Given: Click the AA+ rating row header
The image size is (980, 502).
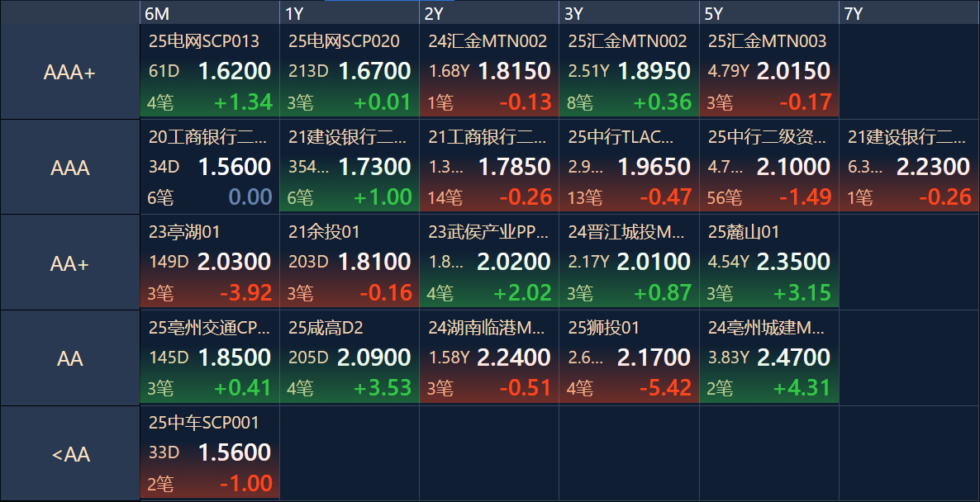Looking at the screenshot, I should coord(70,263).
